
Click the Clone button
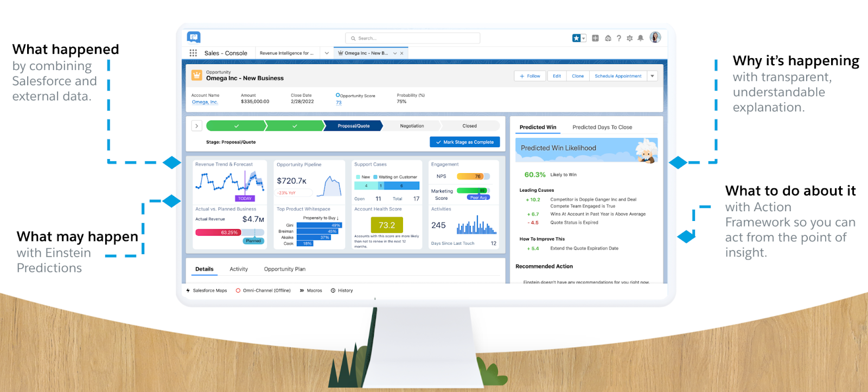coord(578,76)
